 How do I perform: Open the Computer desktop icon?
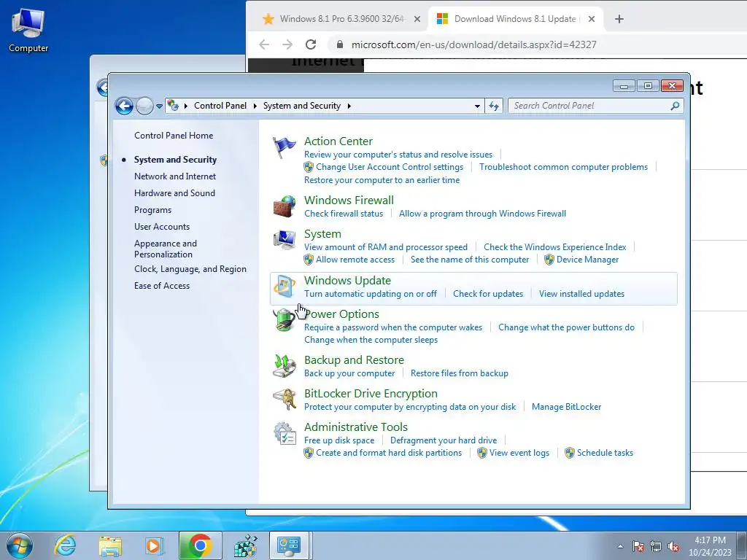coord(28,29)
